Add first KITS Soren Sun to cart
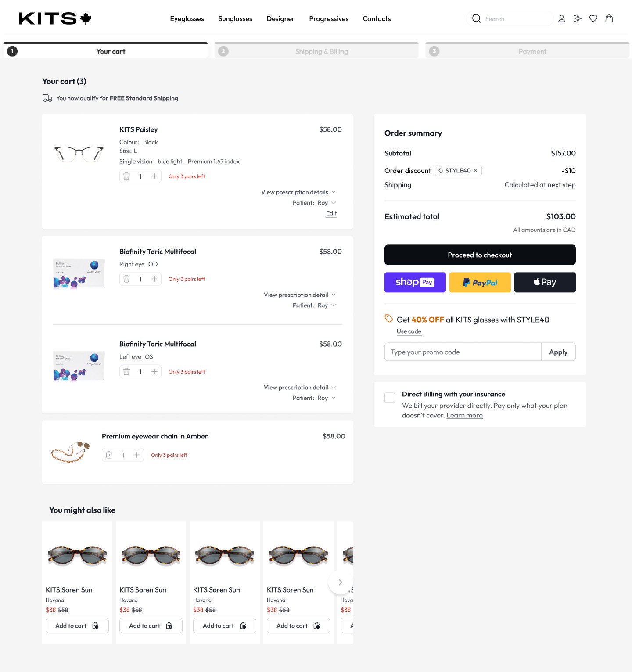Image resolution: width=632 pixels, height=672 pixels. (77, 625)
